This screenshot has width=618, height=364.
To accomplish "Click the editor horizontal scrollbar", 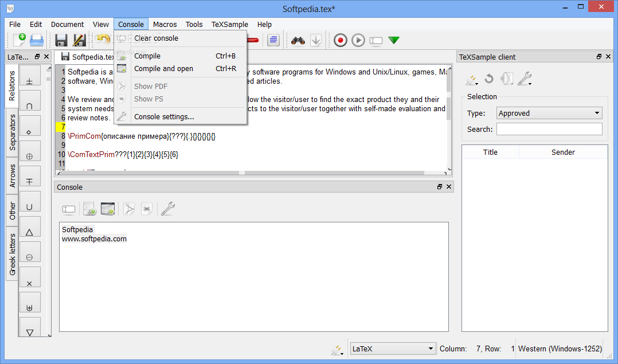I will (x=253, y=173).
